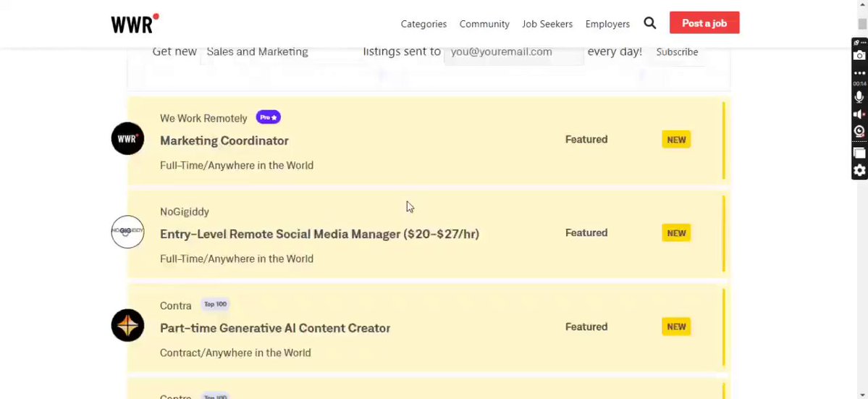
Task: Open recorder three-dots options
Action: pyautogui.click(x=859, y=73)
